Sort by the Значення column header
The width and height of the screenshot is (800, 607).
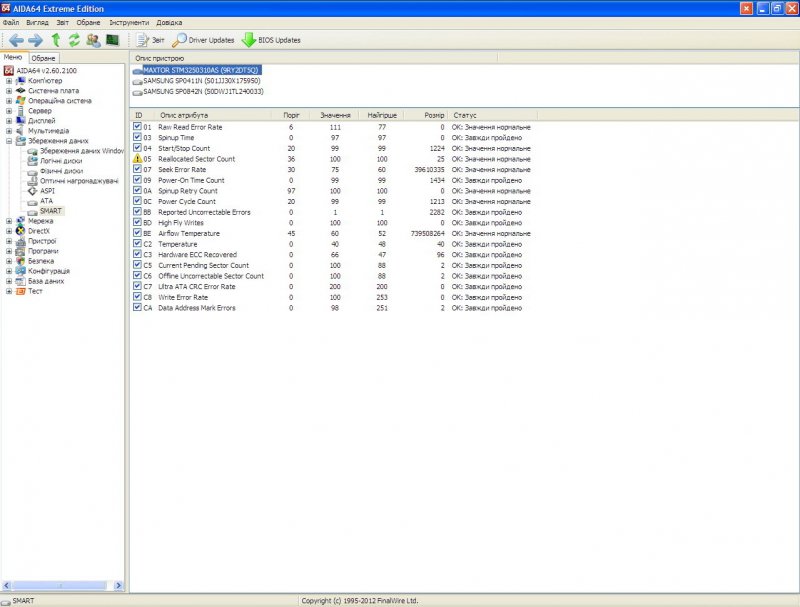coord(335,115)
